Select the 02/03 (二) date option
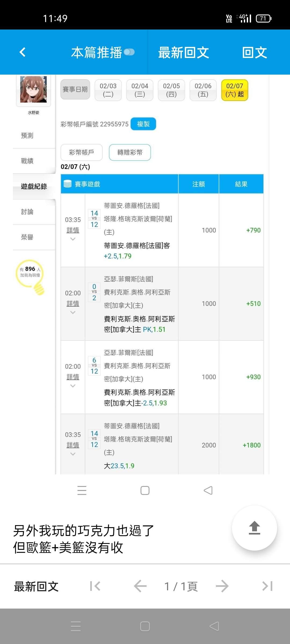This screenshot has height=644, width=290. coord(108,90)
